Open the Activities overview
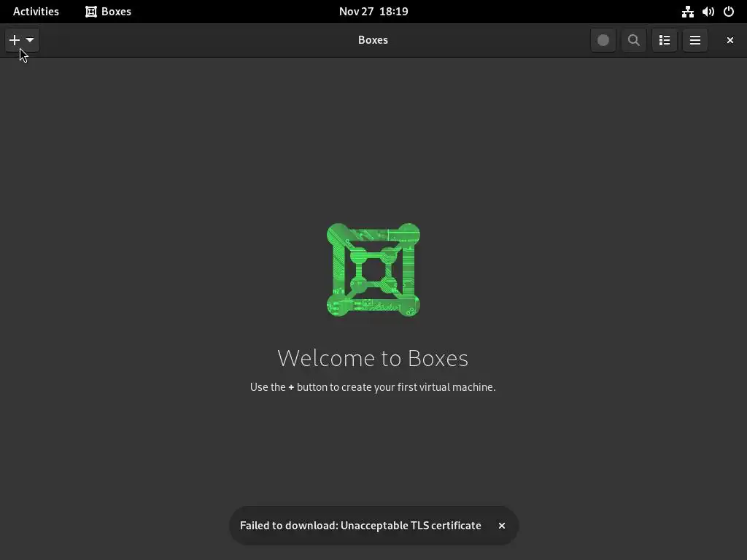Viewport: 747px width, 560px height. click(x=36, y=12)
